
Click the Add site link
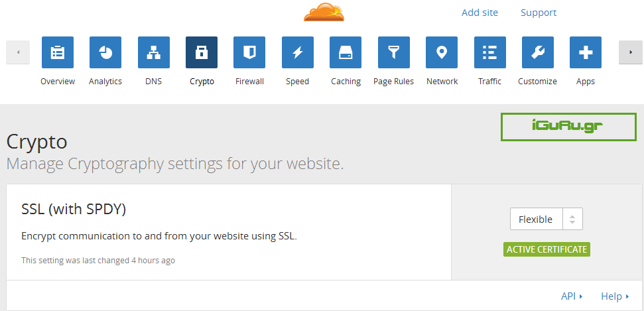tap(480, 13)
